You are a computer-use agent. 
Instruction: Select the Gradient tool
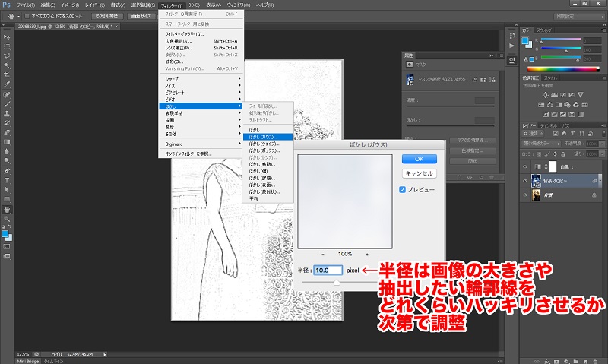pyautogui.click(x=7, y=142)
